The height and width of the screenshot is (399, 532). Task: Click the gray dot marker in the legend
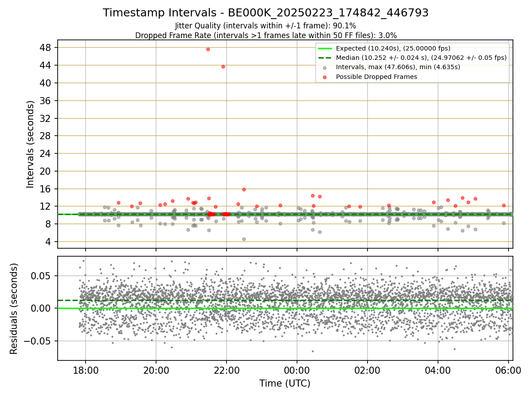(325, 68)
